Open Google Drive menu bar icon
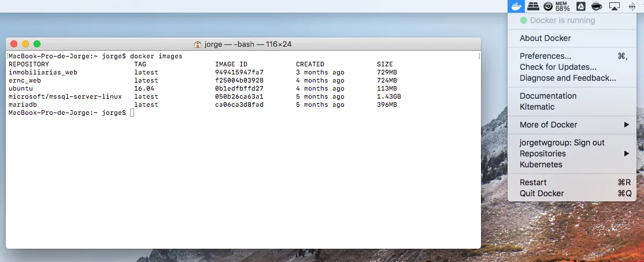 (581, 6)
